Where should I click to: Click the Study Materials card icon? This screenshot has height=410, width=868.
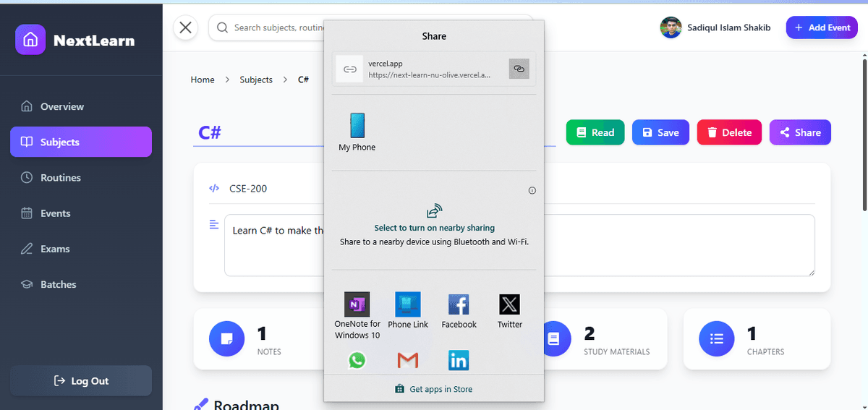(554, 338)
